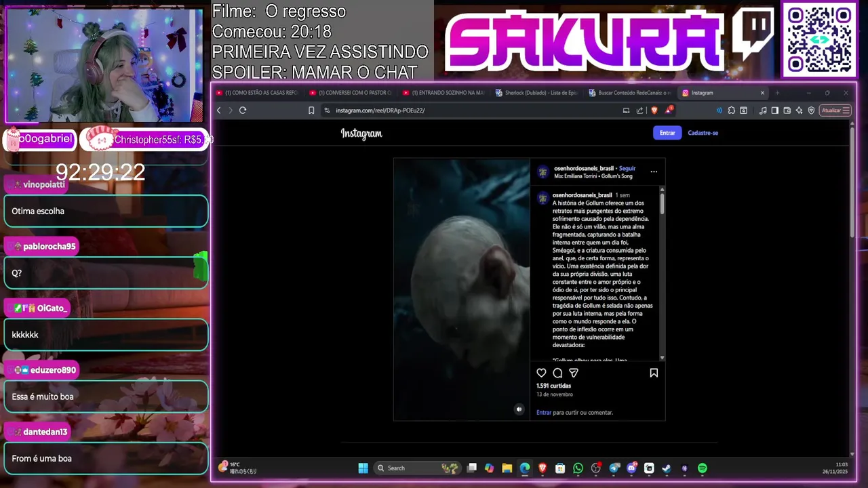Open WhatsApp from the taskbar
Viewport: 868px width, 488px height.
point(578,468)
